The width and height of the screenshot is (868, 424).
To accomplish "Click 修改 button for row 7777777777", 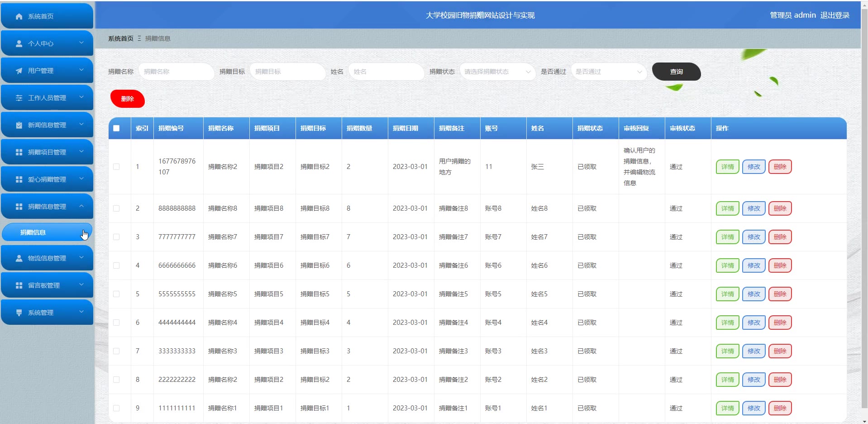I will click(x=754, y=237).
